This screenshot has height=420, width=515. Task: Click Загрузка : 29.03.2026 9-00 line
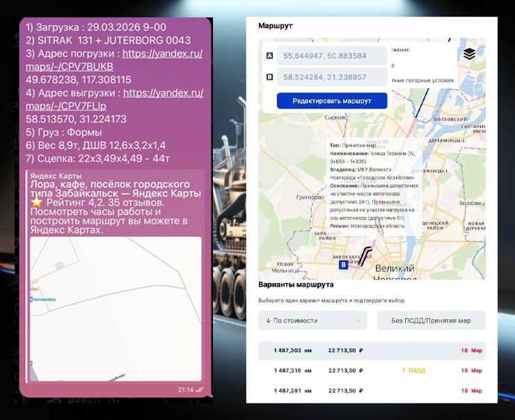coord(96,27)
